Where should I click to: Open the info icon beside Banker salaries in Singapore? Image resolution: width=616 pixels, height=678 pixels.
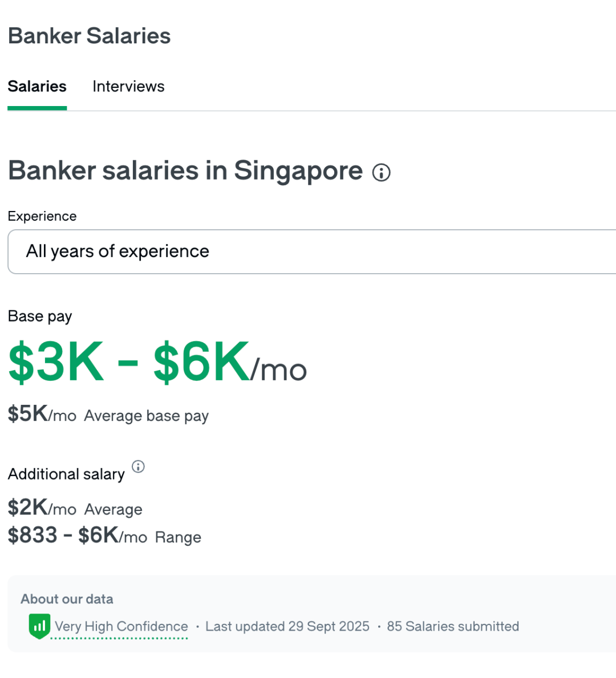[381, 172]
